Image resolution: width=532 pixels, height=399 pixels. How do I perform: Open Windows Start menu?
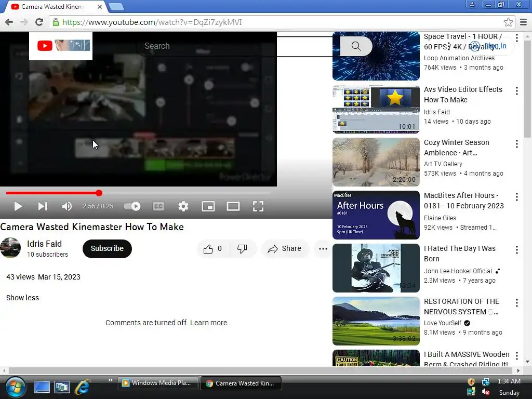coord(15,387)
